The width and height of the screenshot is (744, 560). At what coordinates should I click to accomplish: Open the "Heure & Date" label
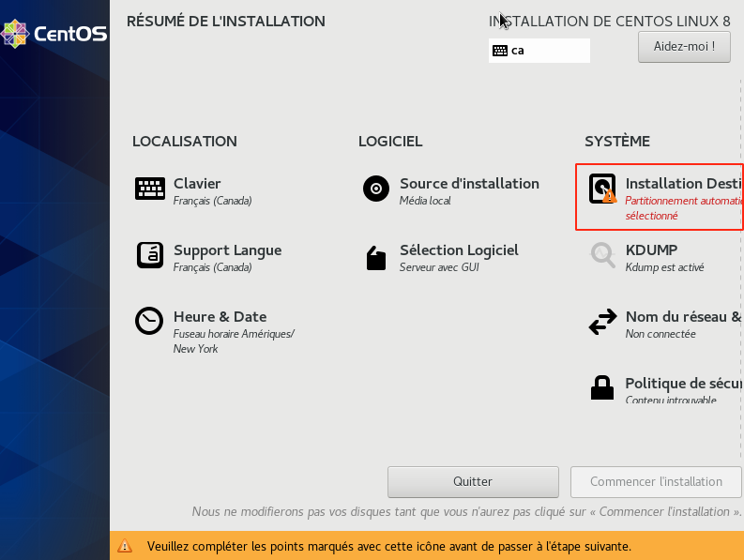coord(220,317)
